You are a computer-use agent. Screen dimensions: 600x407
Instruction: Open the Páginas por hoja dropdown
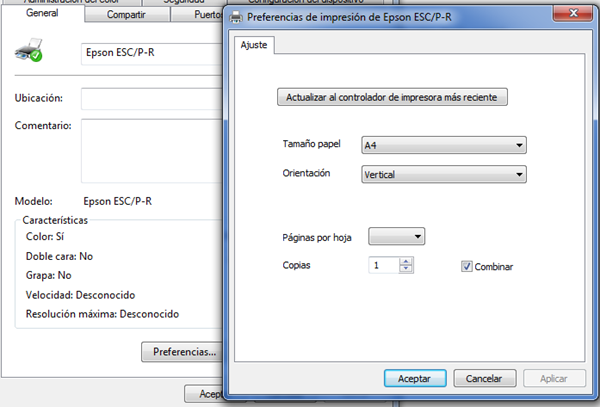(397, 237)
